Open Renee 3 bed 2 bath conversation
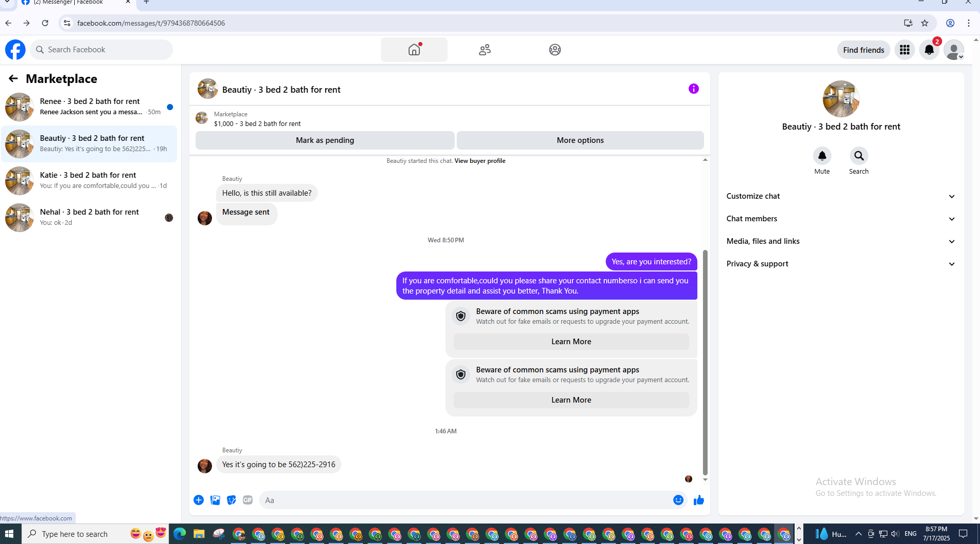Image resolution: width=980 pixels, height=544 pixels. coord(89,107)
